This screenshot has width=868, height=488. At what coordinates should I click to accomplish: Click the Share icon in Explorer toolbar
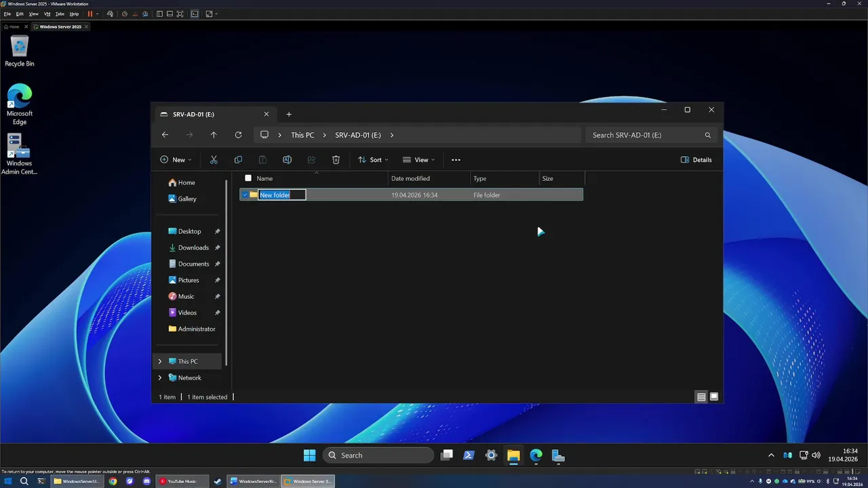(311, 160)
